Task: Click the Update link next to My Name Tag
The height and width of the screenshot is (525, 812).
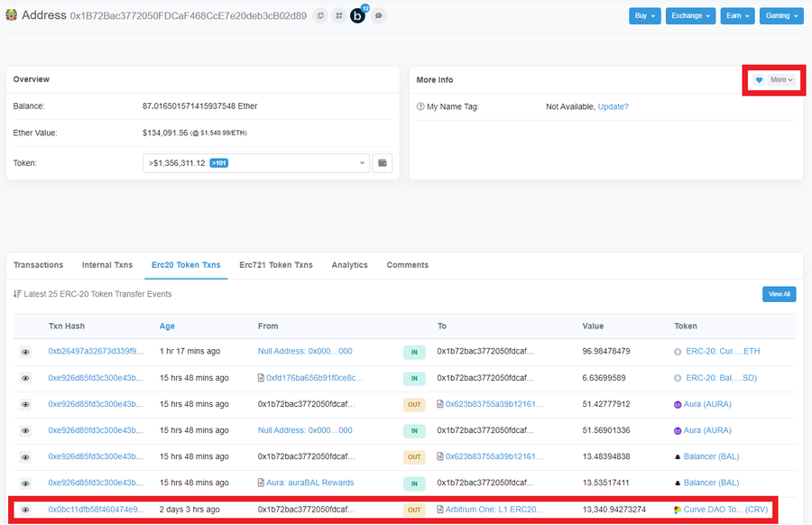Action: pos(612,106)
